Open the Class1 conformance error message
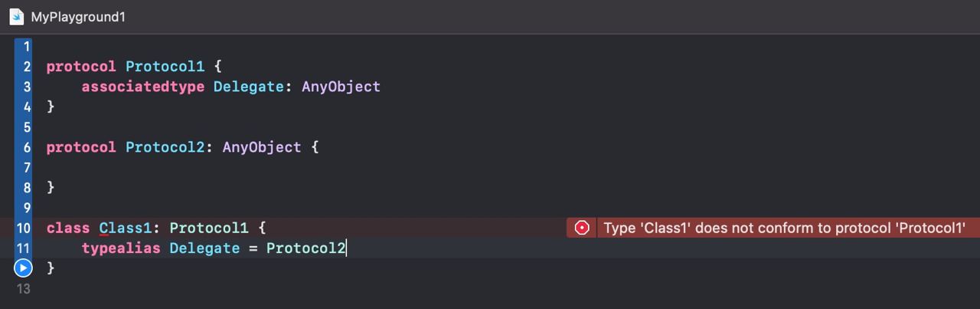Viewport: 980px width, 309px height. click(784, 228)
